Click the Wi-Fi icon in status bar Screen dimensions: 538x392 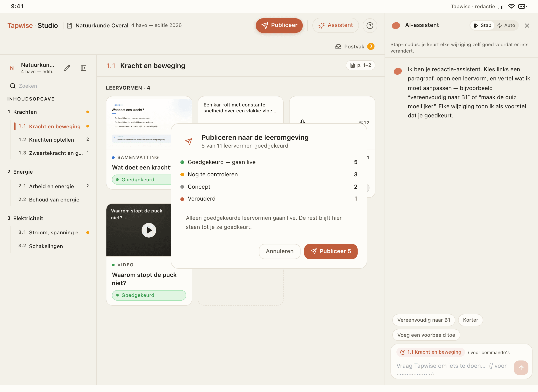coord(512,6)
